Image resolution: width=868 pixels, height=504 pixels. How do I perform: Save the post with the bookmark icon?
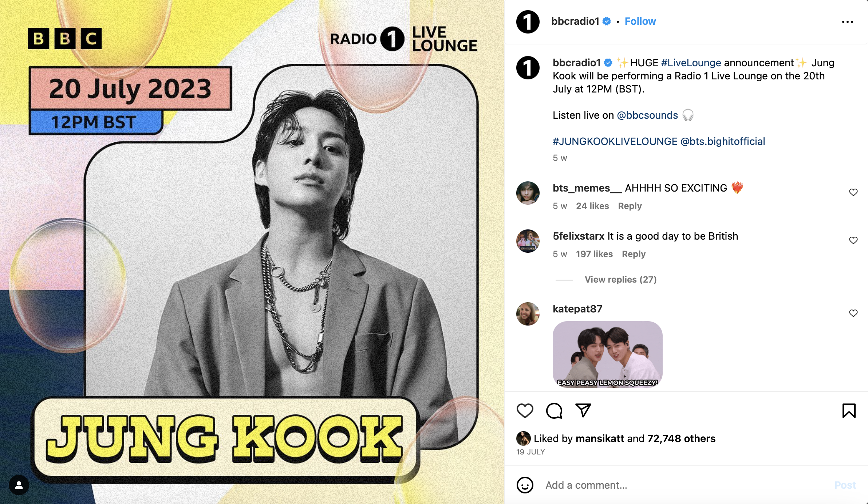[849, 411]
